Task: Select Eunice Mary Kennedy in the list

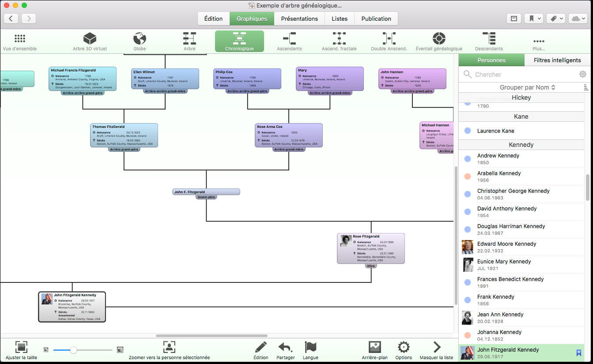Action: click(x=521, y=265)
